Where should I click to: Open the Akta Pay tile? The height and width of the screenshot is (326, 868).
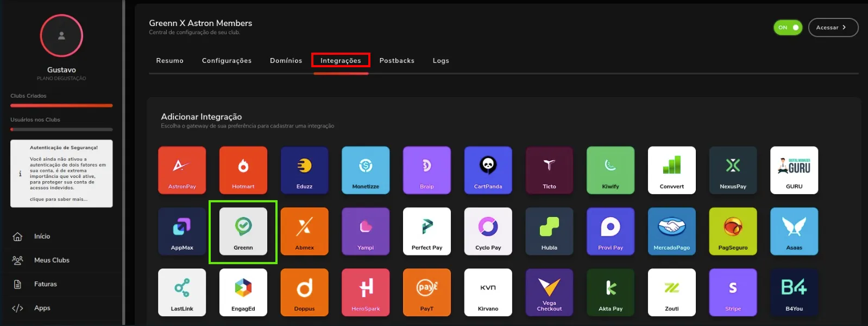click(x=611, y=292)
